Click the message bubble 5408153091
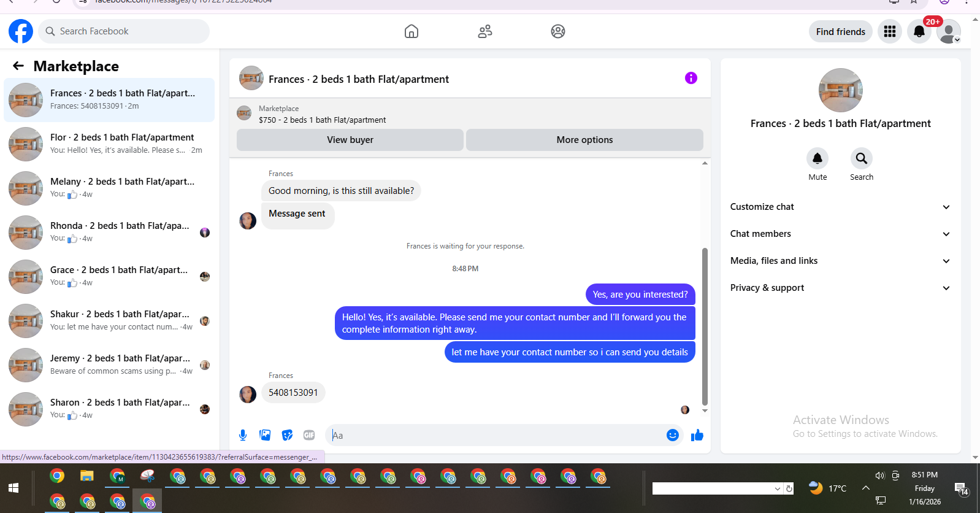Viewport: 980px width, 513px height. (x=293, y=393)
